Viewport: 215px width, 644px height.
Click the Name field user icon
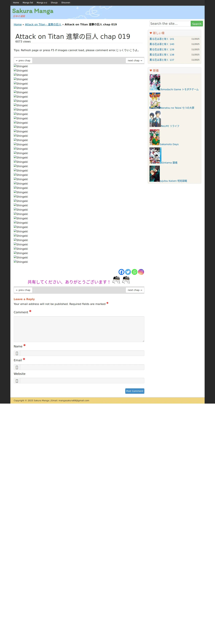17,353
